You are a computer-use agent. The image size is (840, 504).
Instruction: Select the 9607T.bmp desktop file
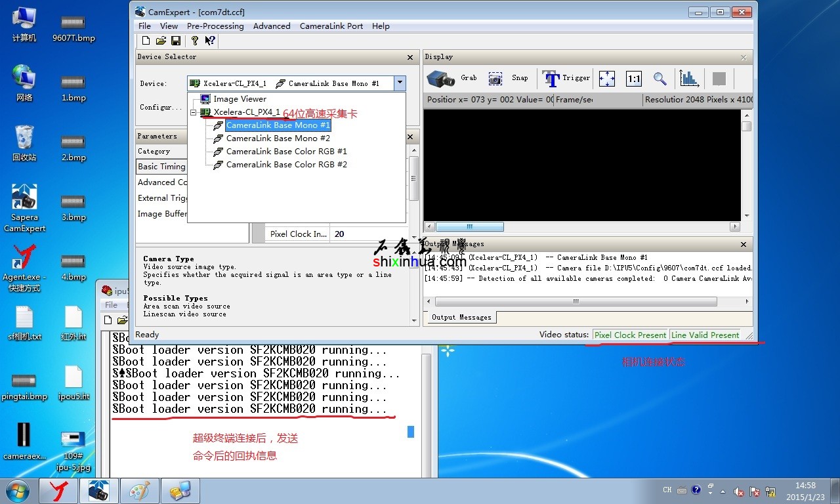click(73, 30)
